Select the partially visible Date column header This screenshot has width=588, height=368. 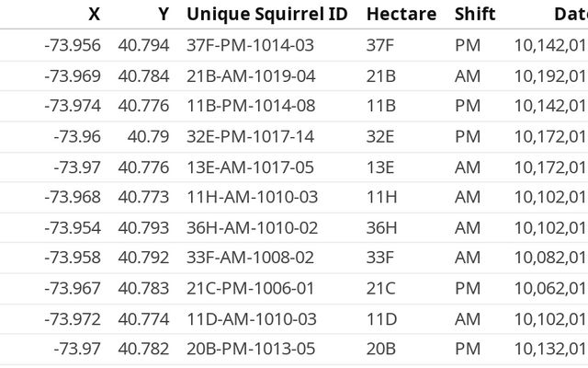570,14
